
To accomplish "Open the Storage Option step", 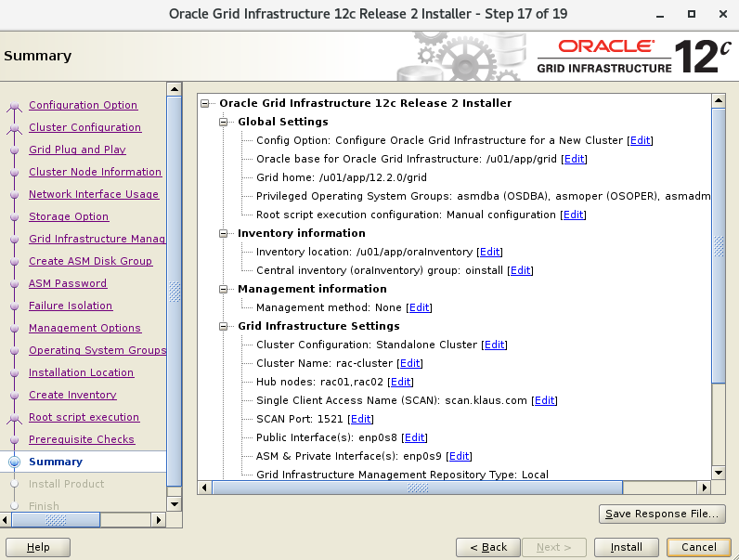I will [x=68, y=216].
